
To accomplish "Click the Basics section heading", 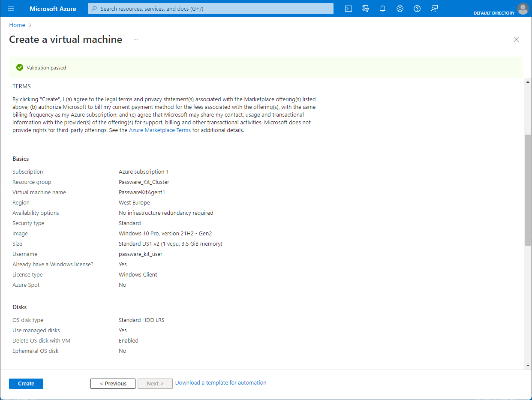I will [x=21, y=159].
